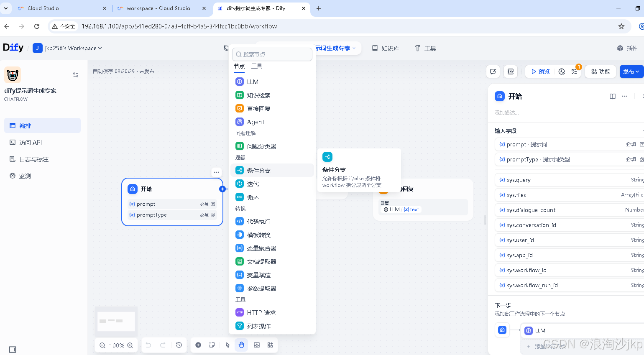644x355 pixels.
Task: Toggle the app info settings sliders icon
Action: [76, 75]
